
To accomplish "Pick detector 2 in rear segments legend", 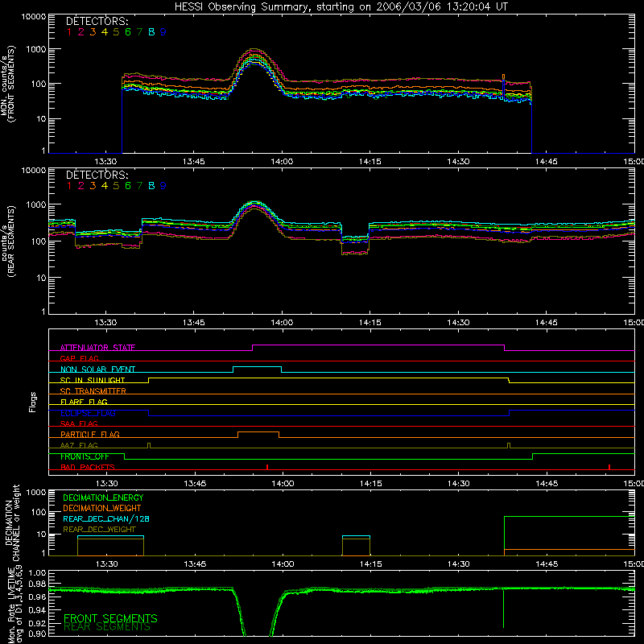I will click(x=81, y=186).
